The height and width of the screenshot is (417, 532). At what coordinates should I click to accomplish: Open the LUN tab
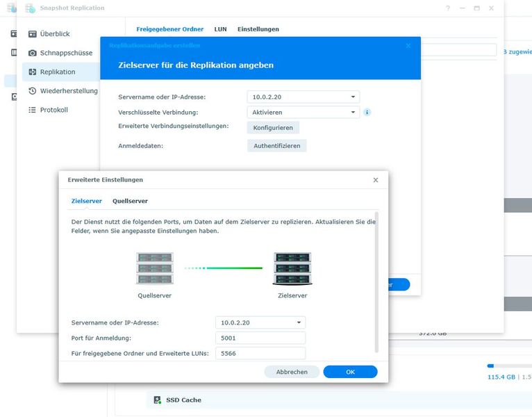(221, 29)
